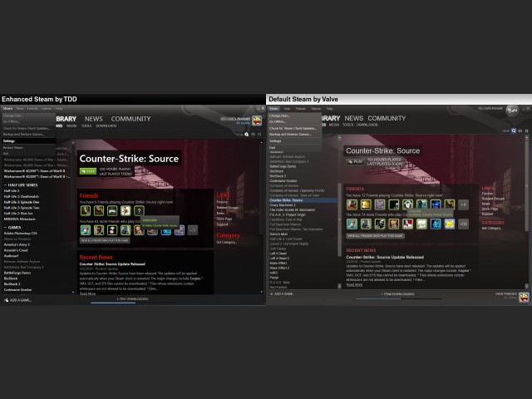Click 1 Item Downloading status in Default Steam
Viewport: 532px width, 399px height.
coord(397,294)
